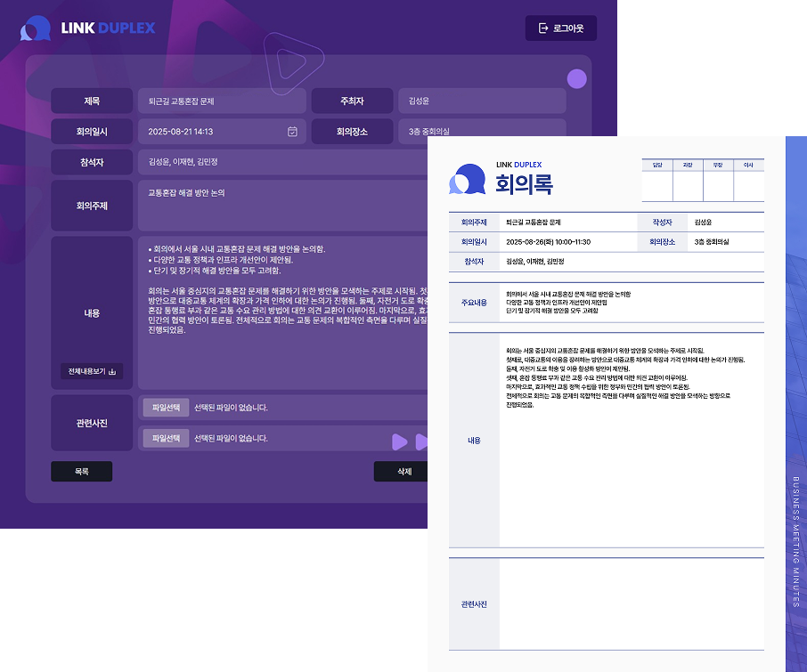The height and width of the screenshot is (672, 807).
Task: Select the 주최자 field with 김성윤
Action: [481, 101]
